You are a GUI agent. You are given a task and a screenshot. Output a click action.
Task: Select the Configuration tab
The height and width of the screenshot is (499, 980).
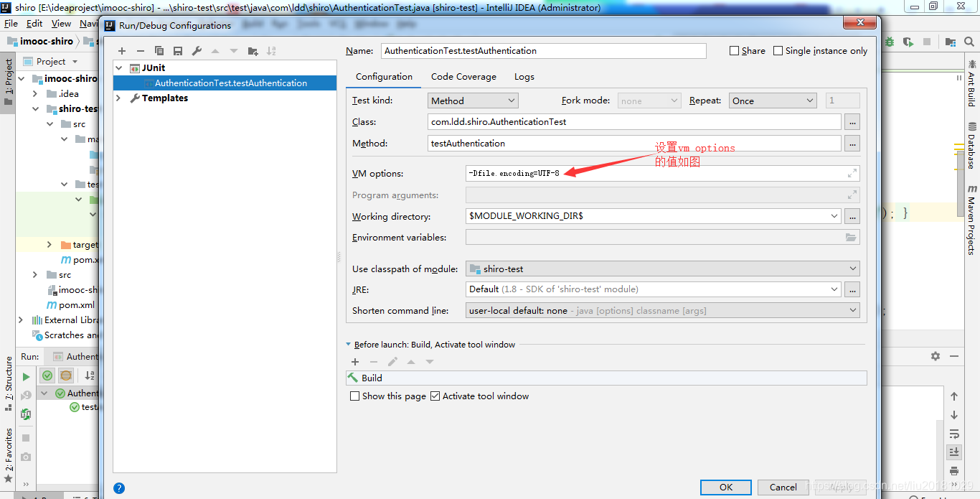click(x=384, y=77)
